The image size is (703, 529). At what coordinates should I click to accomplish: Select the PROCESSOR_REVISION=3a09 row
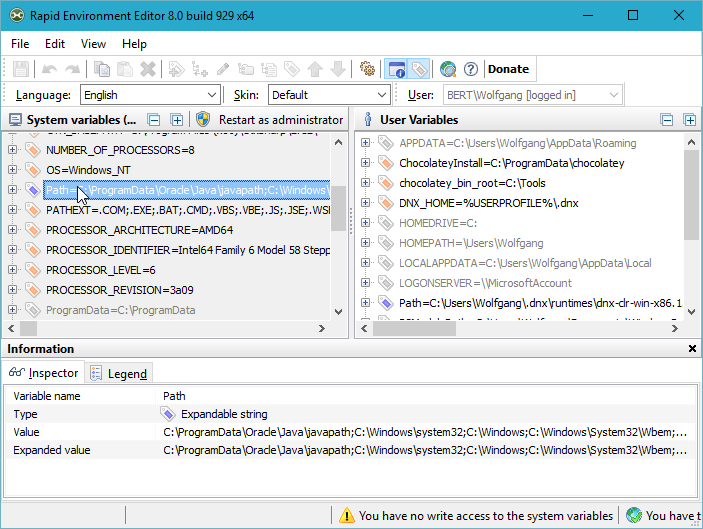(120, 290)
